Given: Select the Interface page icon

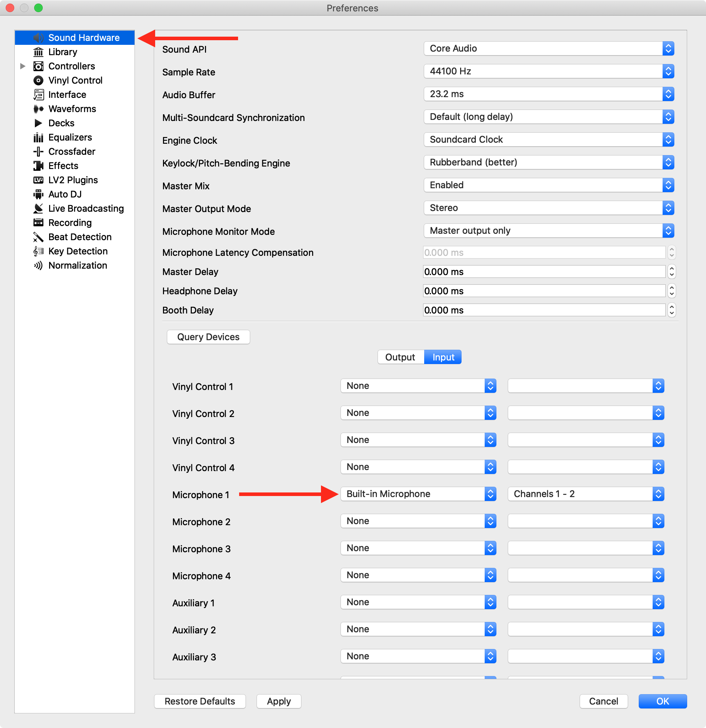Looking at the screenshot, I should click(x=38, y=95).
